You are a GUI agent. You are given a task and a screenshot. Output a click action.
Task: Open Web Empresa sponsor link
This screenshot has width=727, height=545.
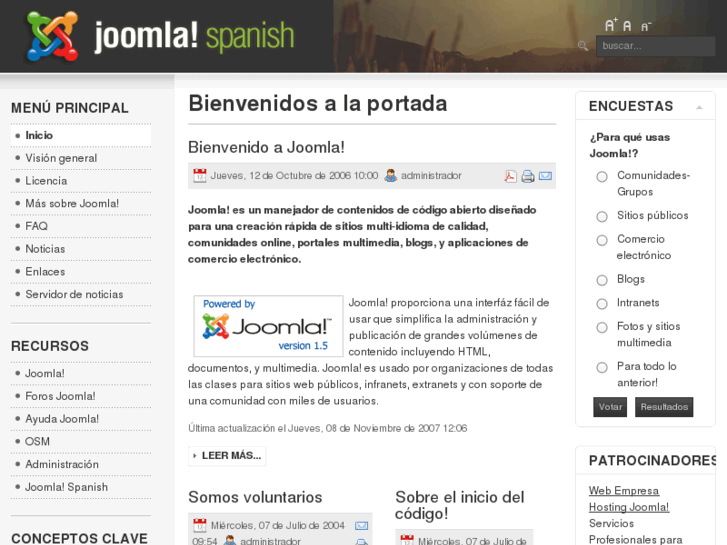point(624,491)
